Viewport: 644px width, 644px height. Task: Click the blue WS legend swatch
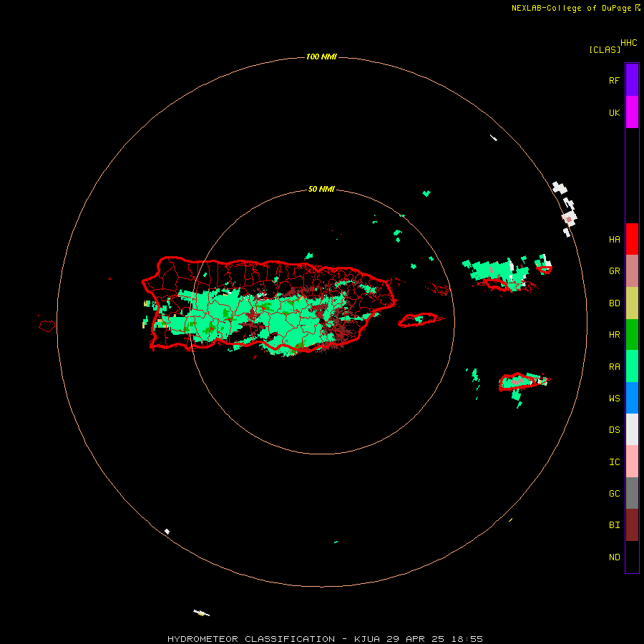632,398
